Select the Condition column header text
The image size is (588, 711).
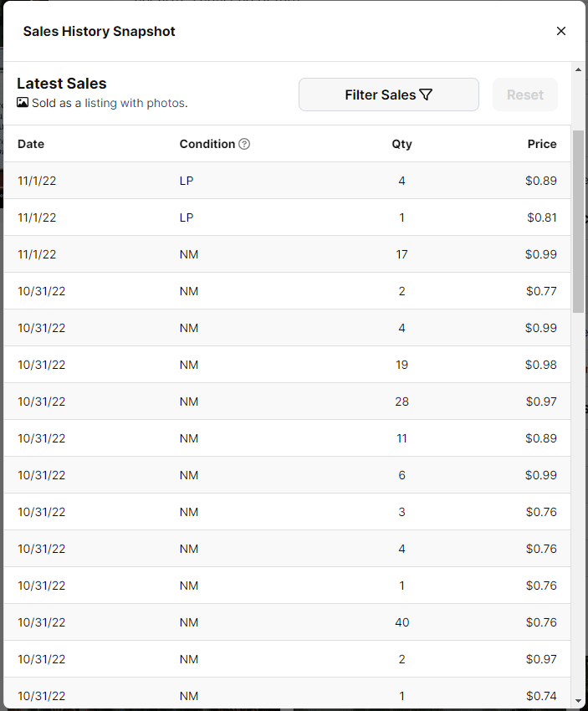[207, 144]
